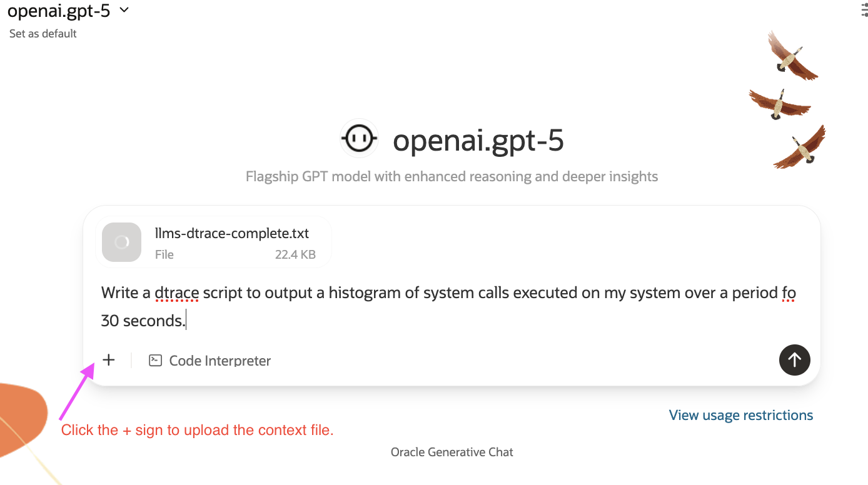This screenshot has height=485, width=868.
Task: Click the large openai.gpt-5 center heading
Action: (x=478, y=141)
